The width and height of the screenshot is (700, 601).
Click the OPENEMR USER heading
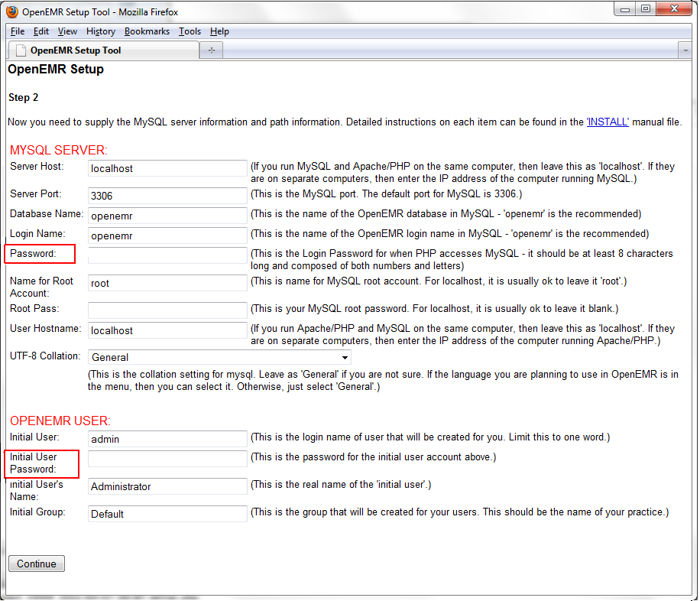point(60,421)
